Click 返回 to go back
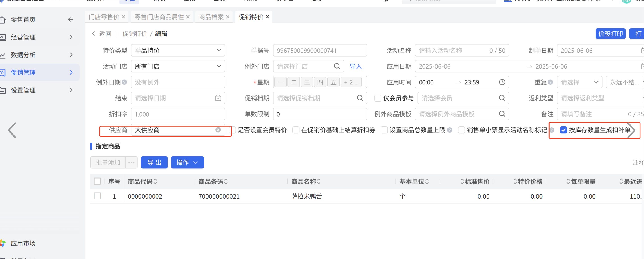 pos(105,33)
